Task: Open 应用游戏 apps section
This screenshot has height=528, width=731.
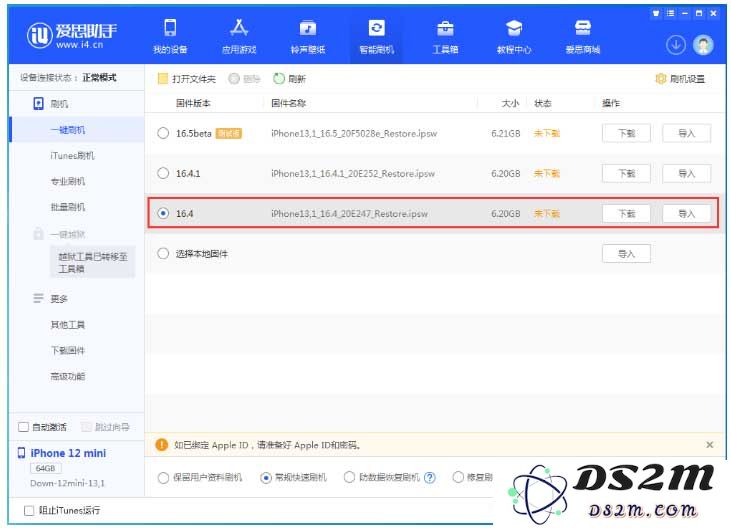Action: pyautogui.click(x=239, y=36)
